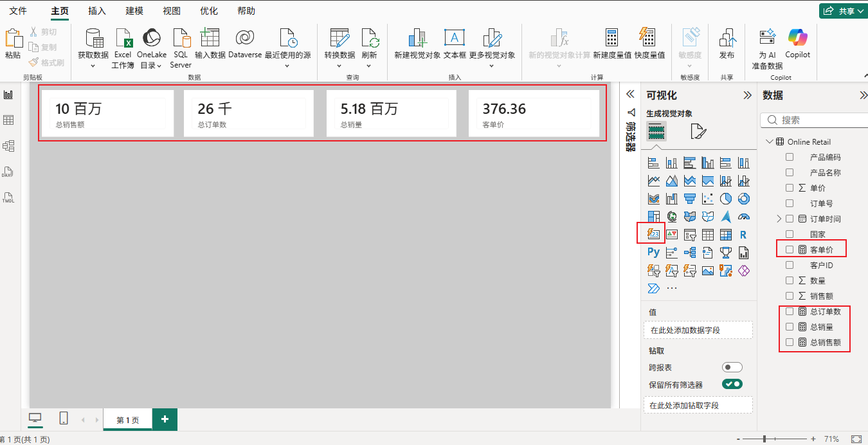The width and height of the screenshot is (868, 445).
Task: Tick the 国家 field checkbox
Action: pos(790,234)
